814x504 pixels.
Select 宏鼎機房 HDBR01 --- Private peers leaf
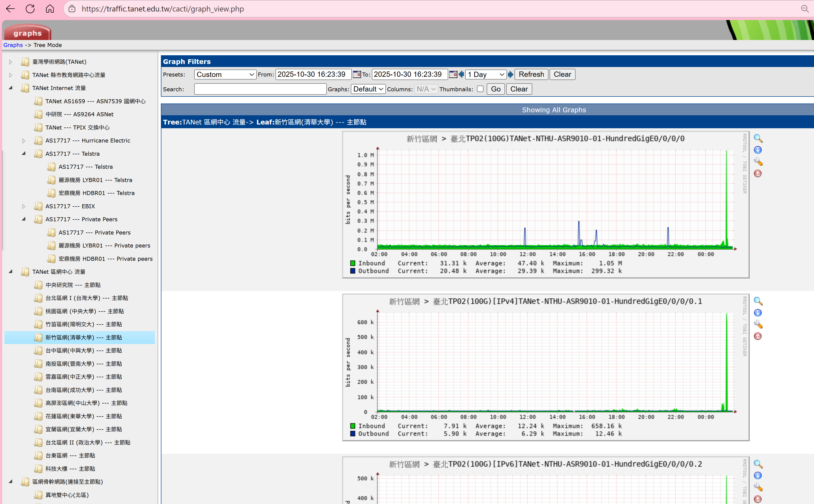click(105, 259)
